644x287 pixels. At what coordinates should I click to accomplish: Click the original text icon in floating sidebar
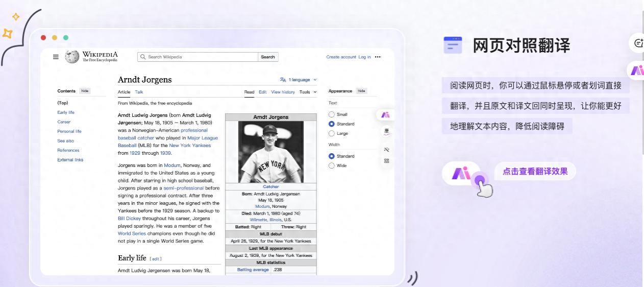pyautogui.click(x=386, y=131)
